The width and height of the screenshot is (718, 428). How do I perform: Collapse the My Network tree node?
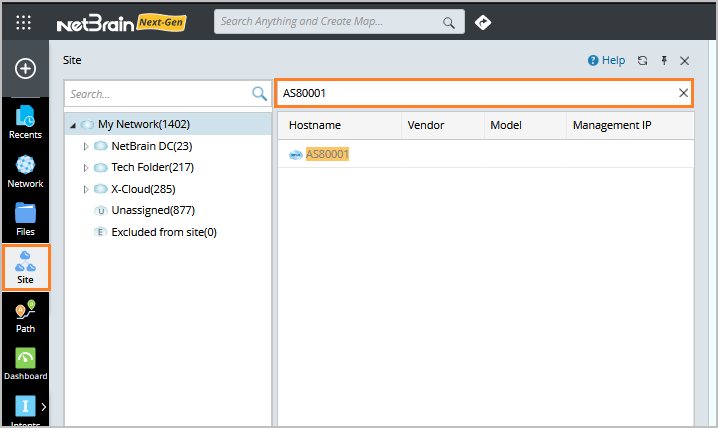pos(73,125)
